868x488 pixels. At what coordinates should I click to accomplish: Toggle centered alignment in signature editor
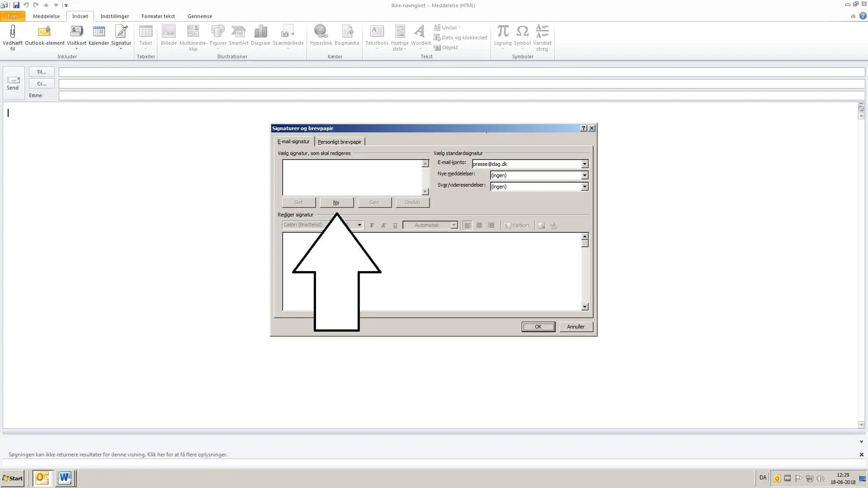pyautogui.click(x=479, y=225)
